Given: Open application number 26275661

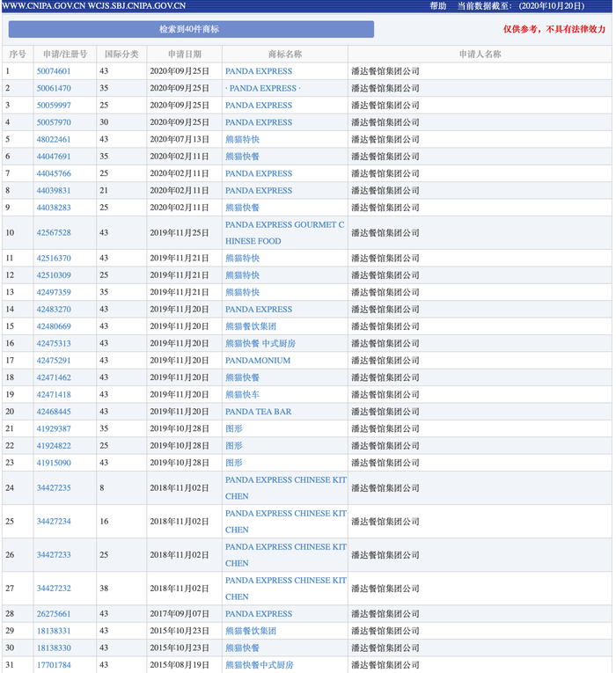Looking at the screenshot, I should pyautogui.click(x=54, y=614).
